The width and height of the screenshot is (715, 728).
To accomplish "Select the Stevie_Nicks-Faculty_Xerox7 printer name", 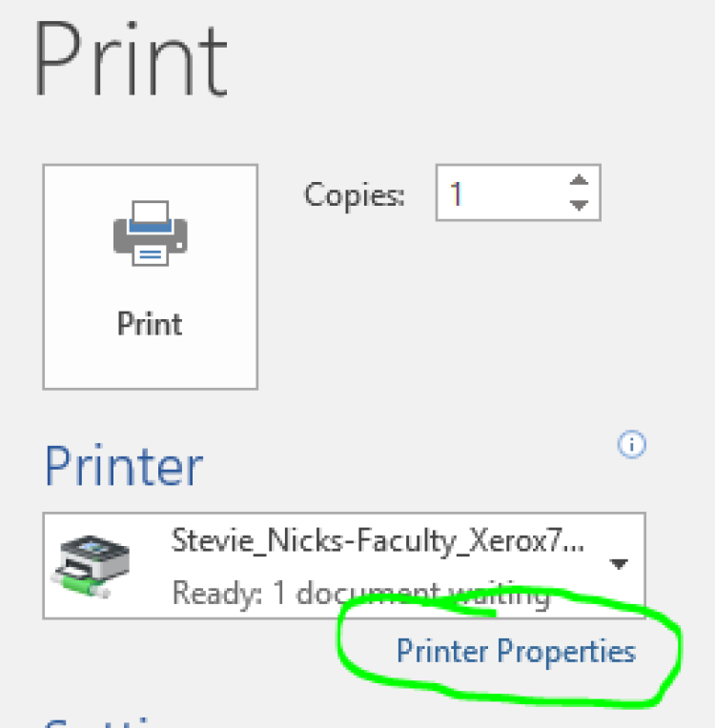I will click(x=378, y=541).
